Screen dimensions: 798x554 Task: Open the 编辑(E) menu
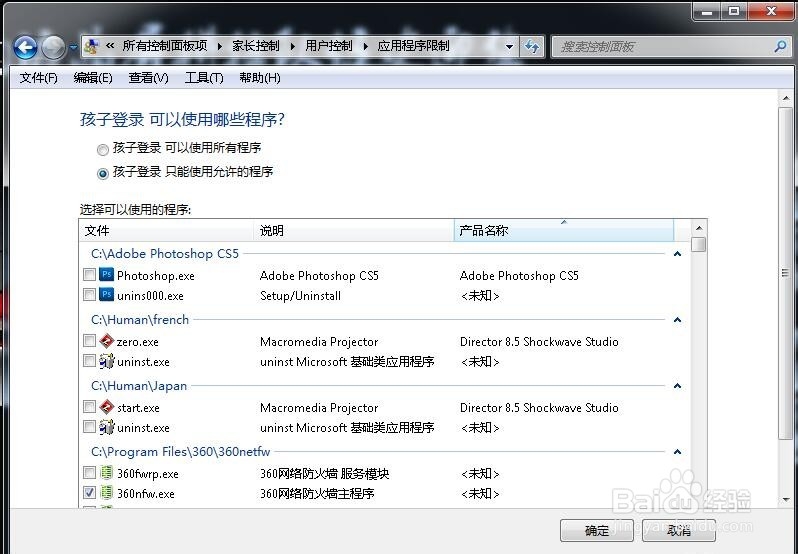click(93, 78)
